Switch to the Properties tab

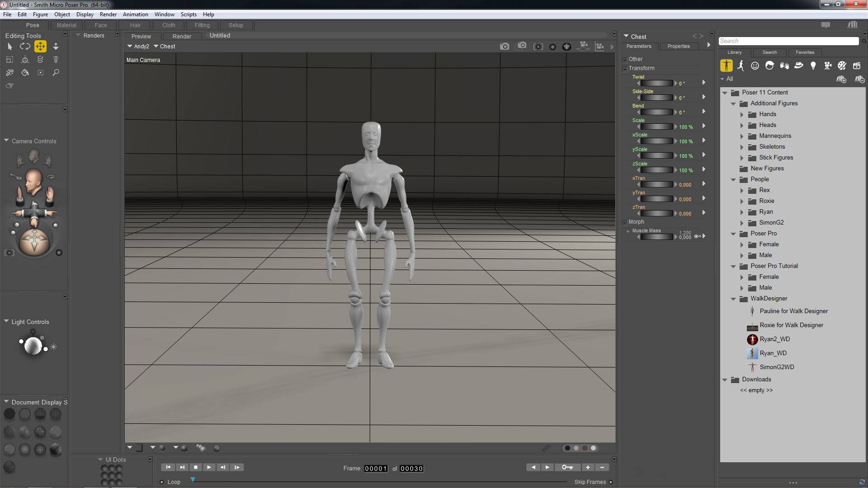[678, 46]
